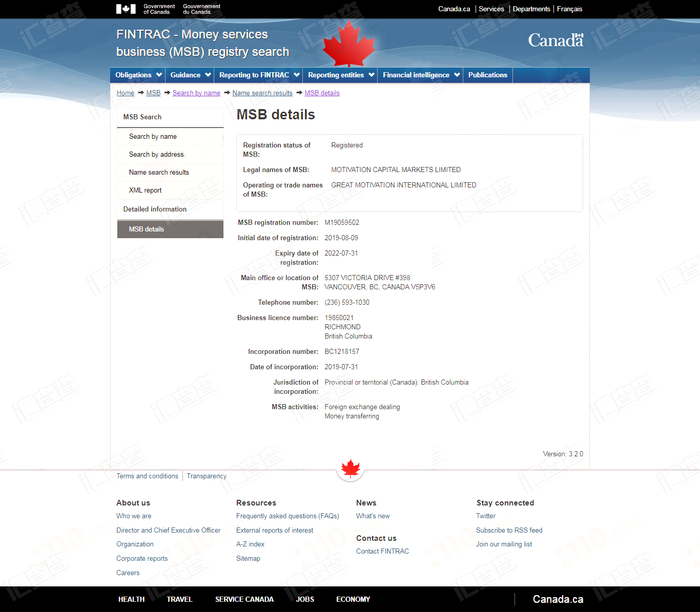Open XML report from sidebar

tap(145, 191)
